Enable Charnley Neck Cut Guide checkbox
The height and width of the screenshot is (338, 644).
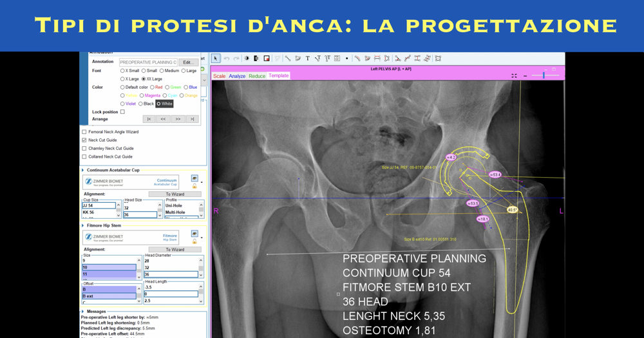(84, 148)
